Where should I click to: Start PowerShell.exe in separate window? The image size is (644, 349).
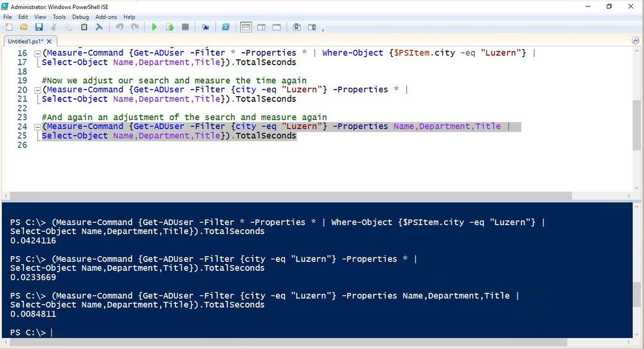click(226, 27)
